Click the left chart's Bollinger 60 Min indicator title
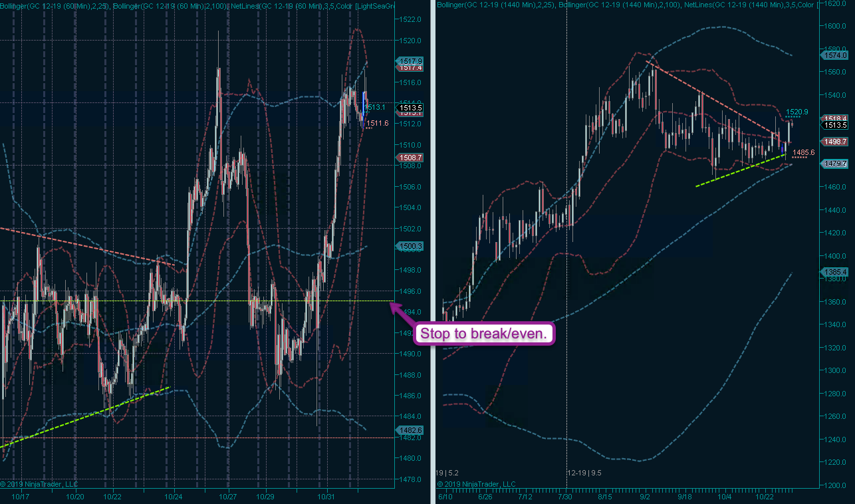The image size is (855, 504). click(x=53, y=5)
